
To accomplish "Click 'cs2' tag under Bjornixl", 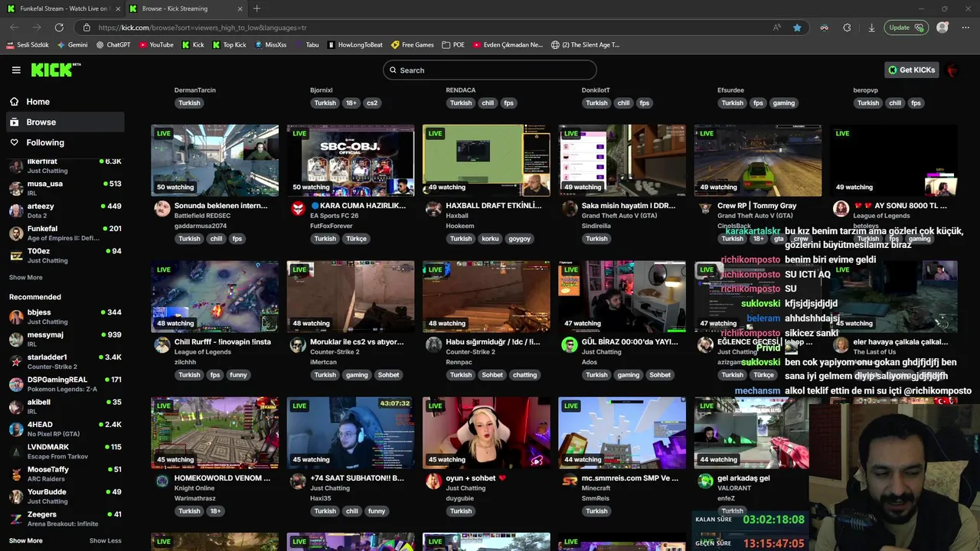I will 371,103.
